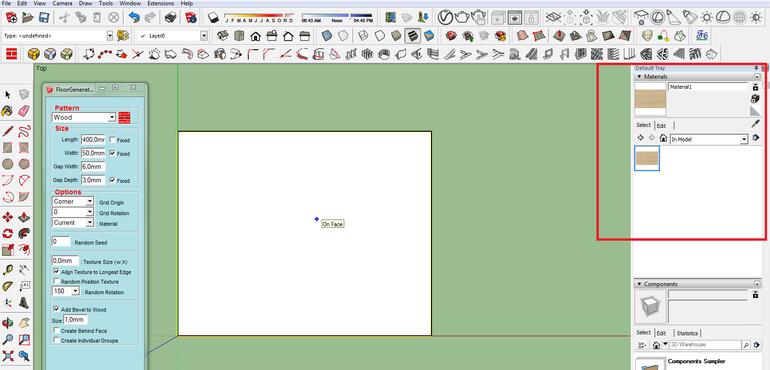Enable Create Individual Groups option

(x=56, y=340)
